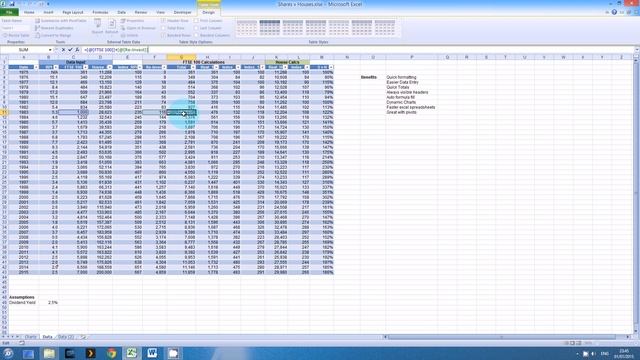Toggle Total Row checkbox

pyautogui.click(x=163, y=28)
